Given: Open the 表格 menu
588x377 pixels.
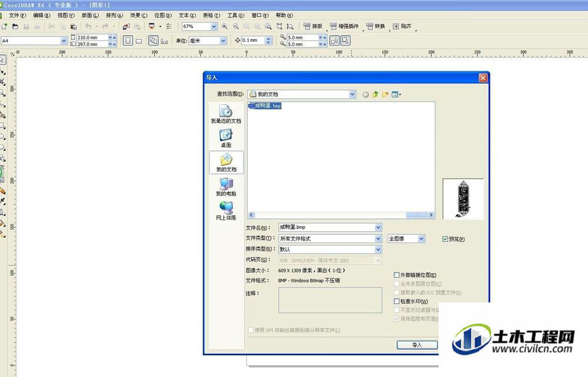Looking at the screenshot, I should tap(212, 15).
